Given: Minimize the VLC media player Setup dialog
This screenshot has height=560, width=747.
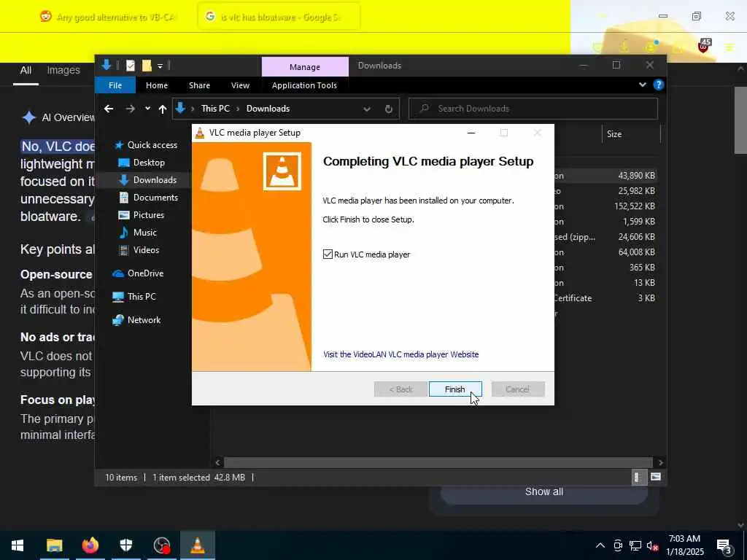Looking at the screenshot, I should coord(471,133).
